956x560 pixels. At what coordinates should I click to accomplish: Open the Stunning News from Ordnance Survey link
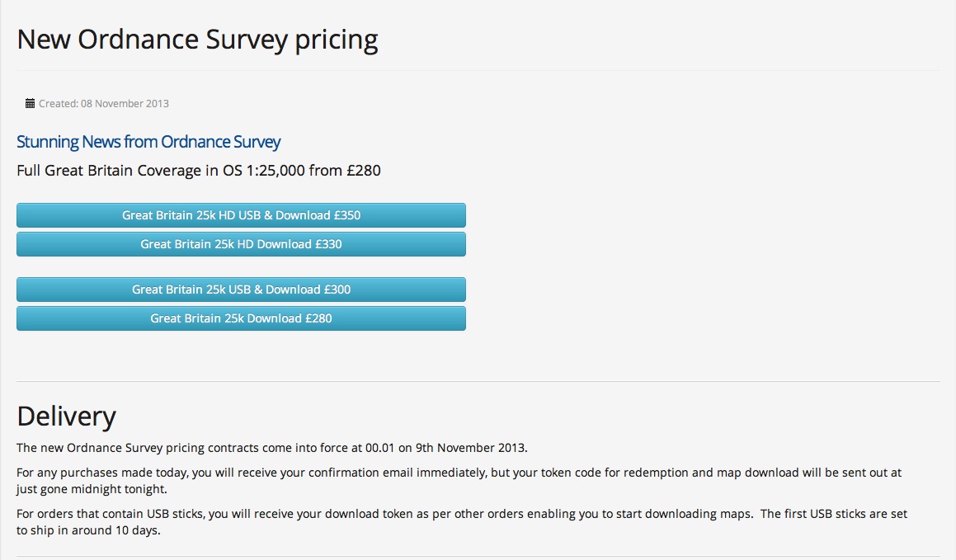[x=148, y=142]
